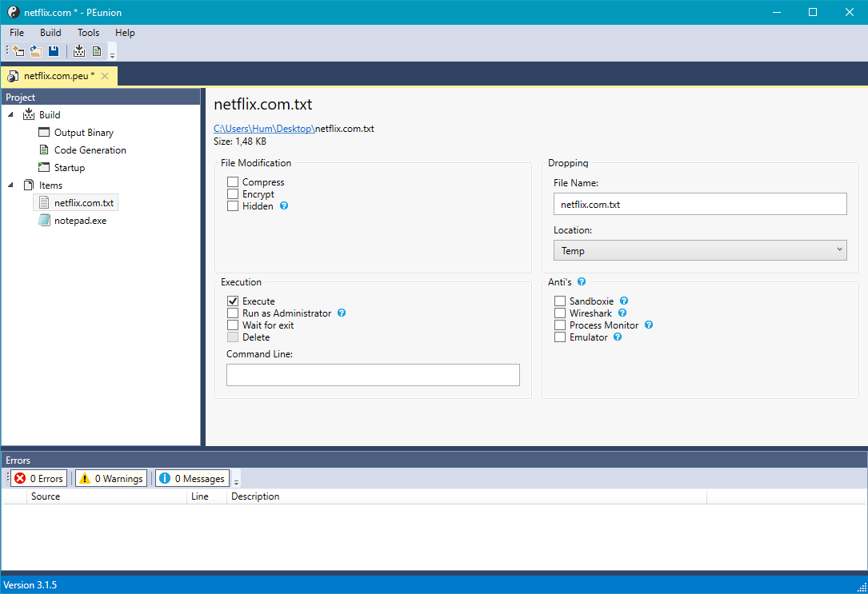Click the Build icon in the project tree
This screenshot has width=868, height=594.
point(29,114)
